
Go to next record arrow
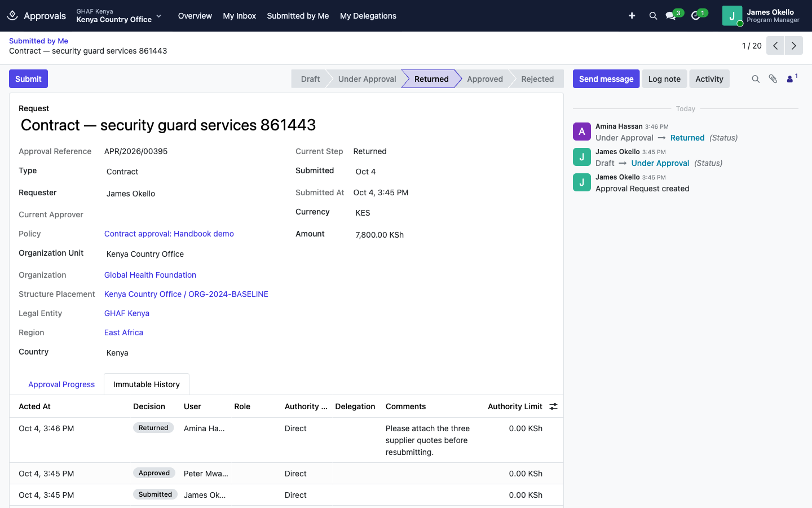tap(793, 46)
